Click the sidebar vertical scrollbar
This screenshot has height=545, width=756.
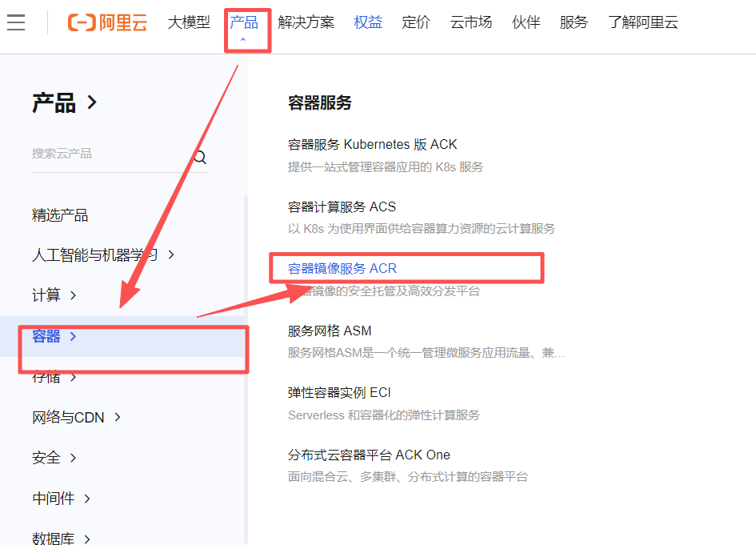click(x=246, y=369)
